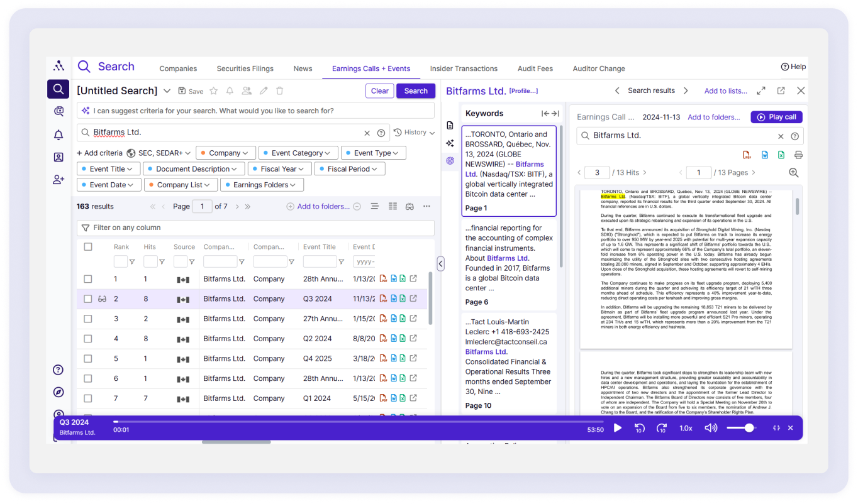Viewport: 858px width, 504px height.
Task: Select checkbox for Q2 2024 row
Action: point(88,339)
